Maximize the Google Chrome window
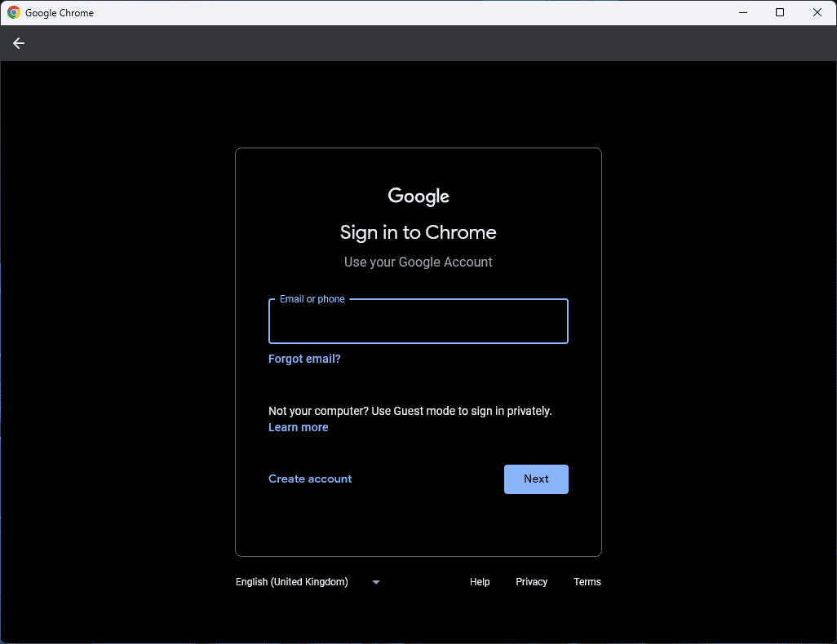Image resolution: width=837 pixels, height=644 pixels. 780,13
